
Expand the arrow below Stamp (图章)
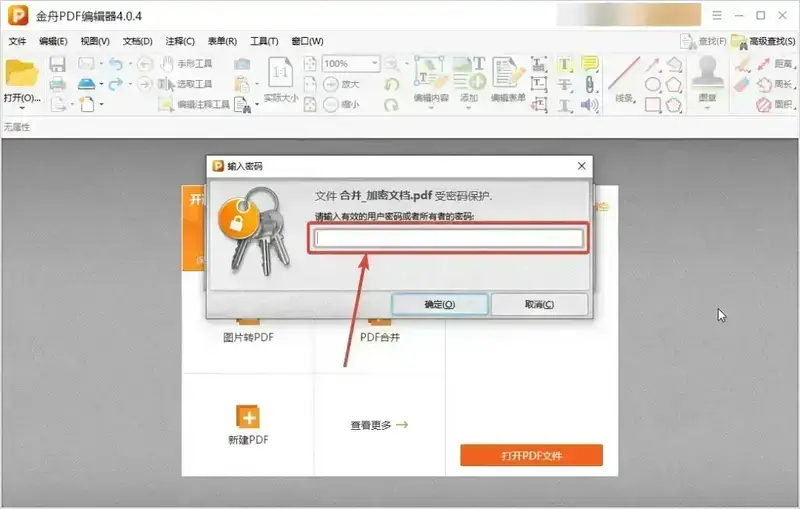(x=707, y=108)
